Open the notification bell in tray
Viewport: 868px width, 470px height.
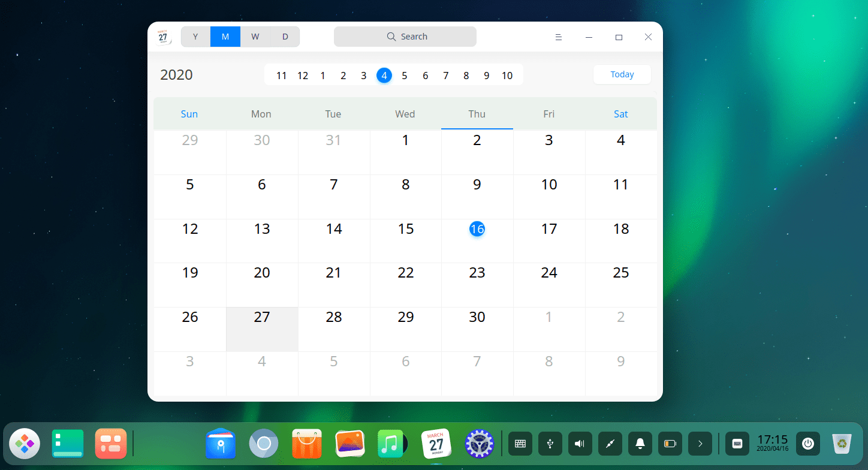(640, 444)
